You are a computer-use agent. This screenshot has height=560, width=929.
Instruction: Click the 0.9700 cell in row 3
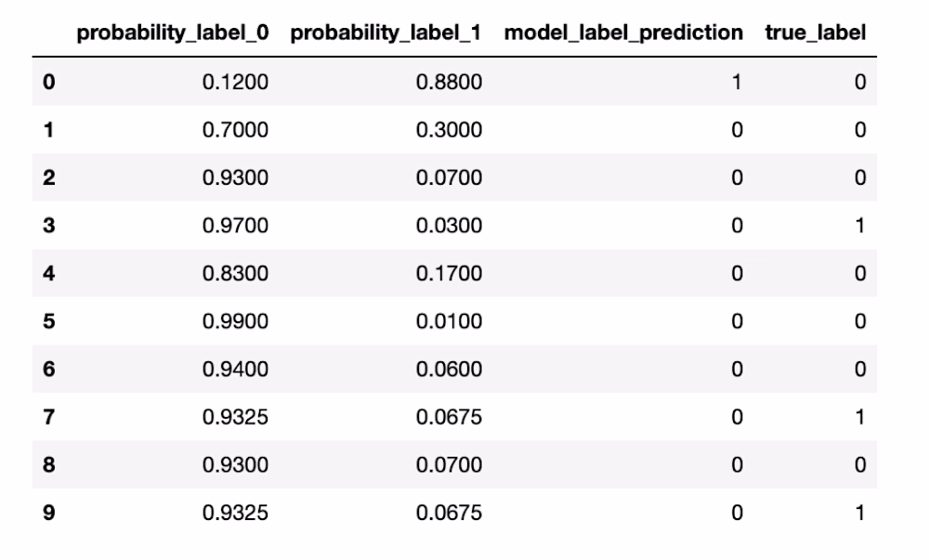[235, 226]
